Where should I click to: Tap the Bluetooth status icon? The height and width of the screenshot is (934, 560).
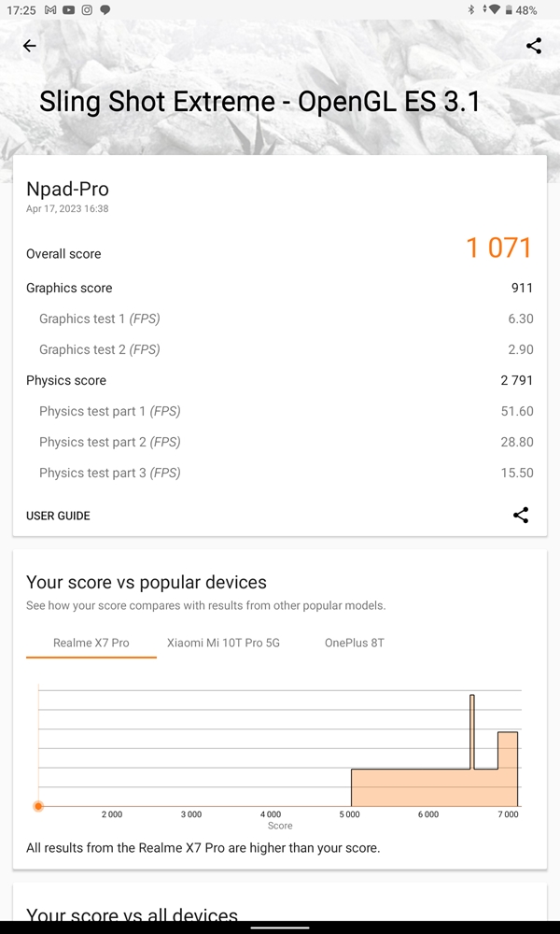[x=470, y=9]
